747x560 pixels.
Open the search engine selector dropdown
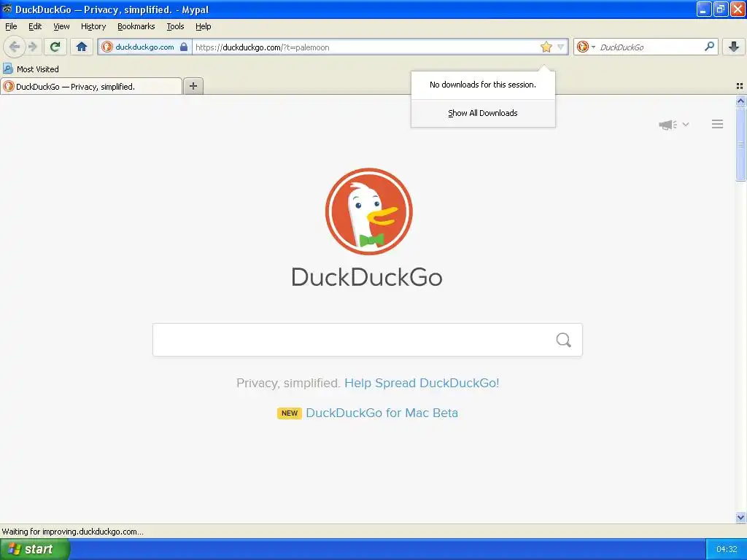[x=586, y=47]
